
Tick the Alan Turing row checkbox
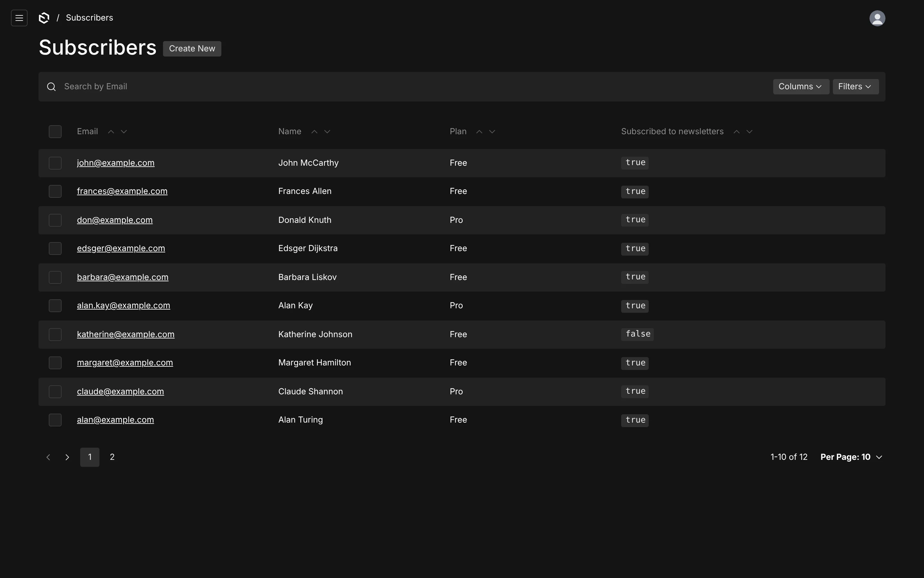pyautogui.click(x=55, y=420)
